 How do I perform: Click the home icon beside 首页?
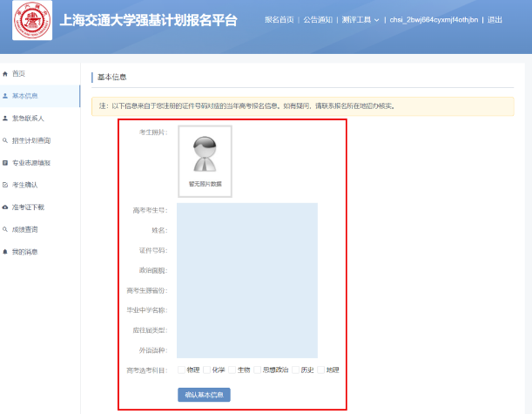5,73
